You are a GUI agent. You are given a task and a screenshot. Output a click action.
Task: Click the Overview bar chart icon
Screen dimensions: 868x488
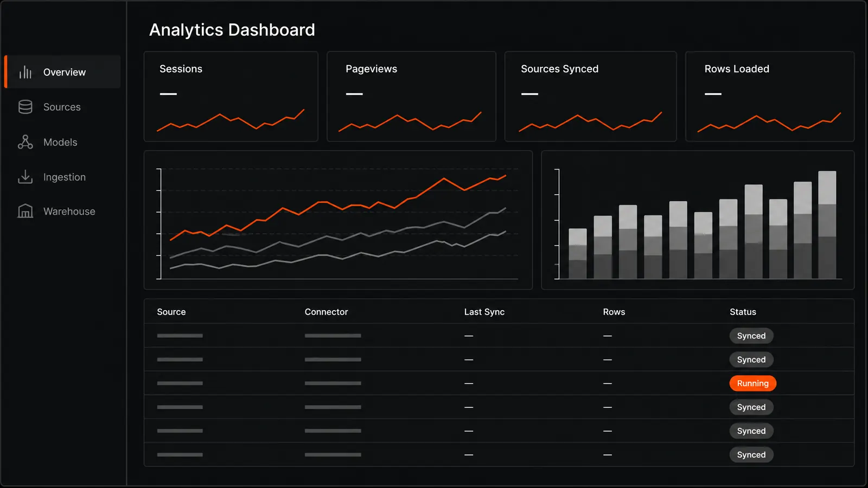coord(25,72)
